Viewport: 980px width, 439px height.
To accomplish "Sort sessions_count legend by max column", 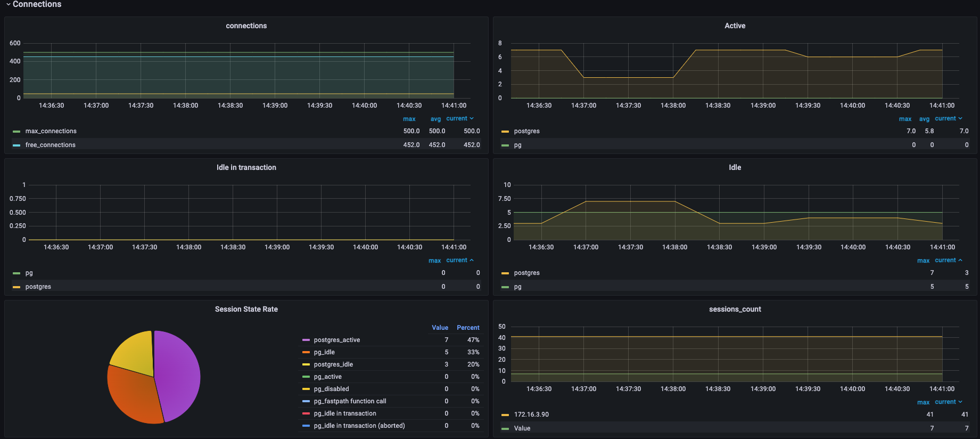I will [923, 402].
